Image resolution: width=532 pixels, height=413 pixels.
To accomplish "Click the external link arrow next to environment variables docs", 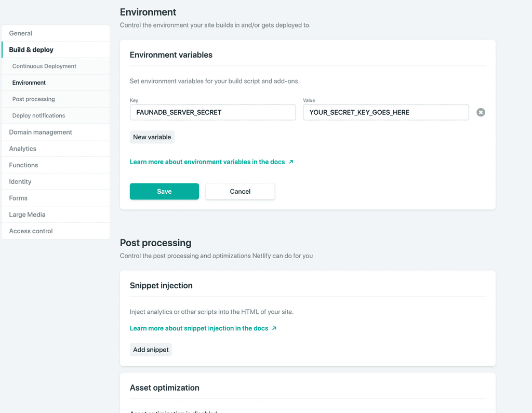I will click(290, 162).
